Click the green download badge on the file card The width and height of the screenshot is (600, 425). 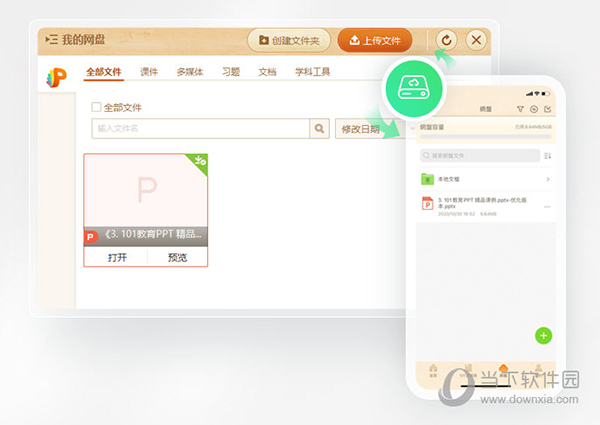click(200, 161)
